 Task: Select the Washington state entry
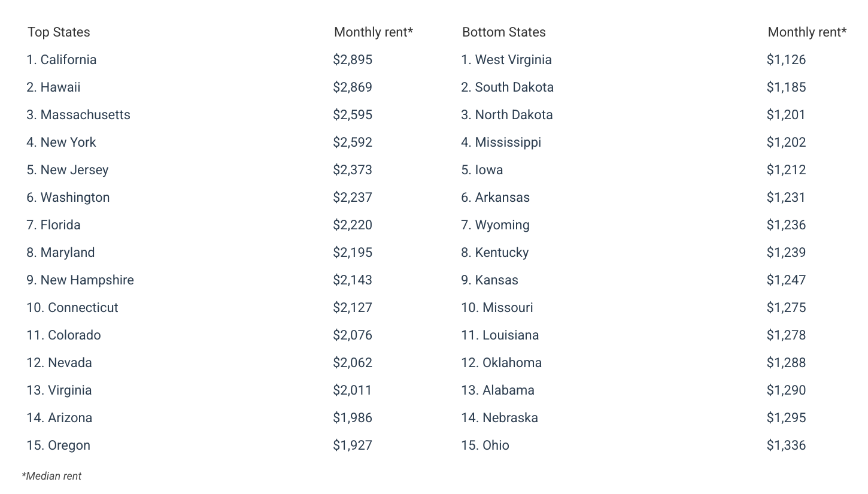[68, 198]
